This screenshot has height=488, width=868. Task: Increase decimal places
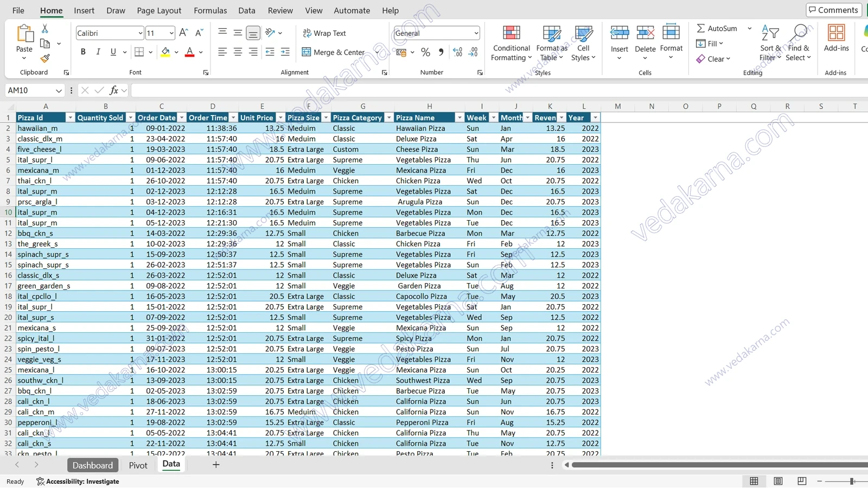tap(458, 52)
